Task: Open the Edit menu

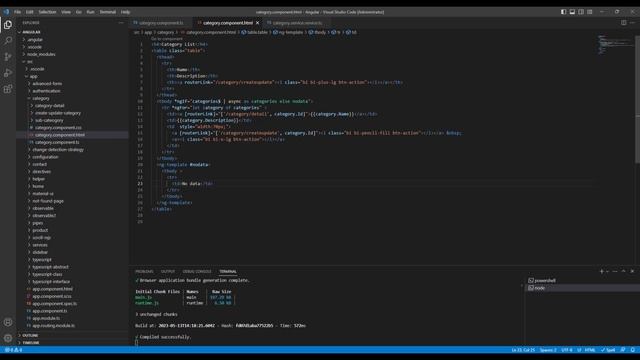Action: pyautogui.click(x=29, y=12)
